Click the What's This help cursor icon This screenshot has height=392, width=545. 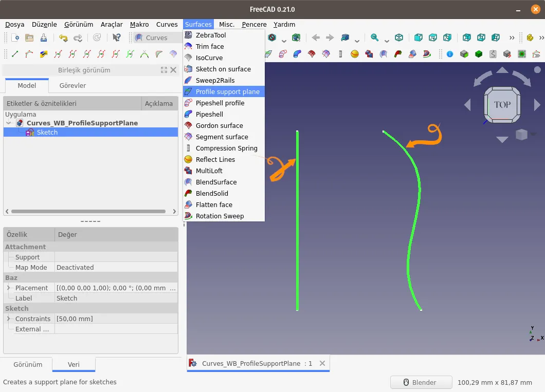click(x=116, y=38)
